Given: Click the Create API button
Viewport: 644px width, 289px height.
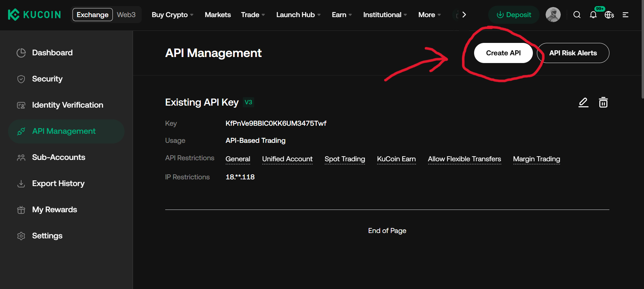Looking at the screenshot, I should 503,53.
